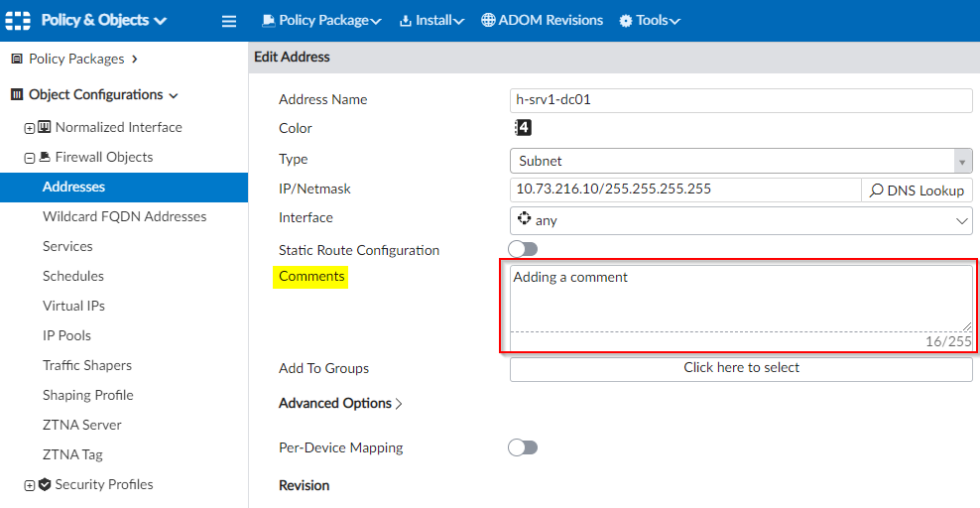Click the Normalized Interface icon
The width and height of the screenshot is (980, 508).
click(45, 127)
